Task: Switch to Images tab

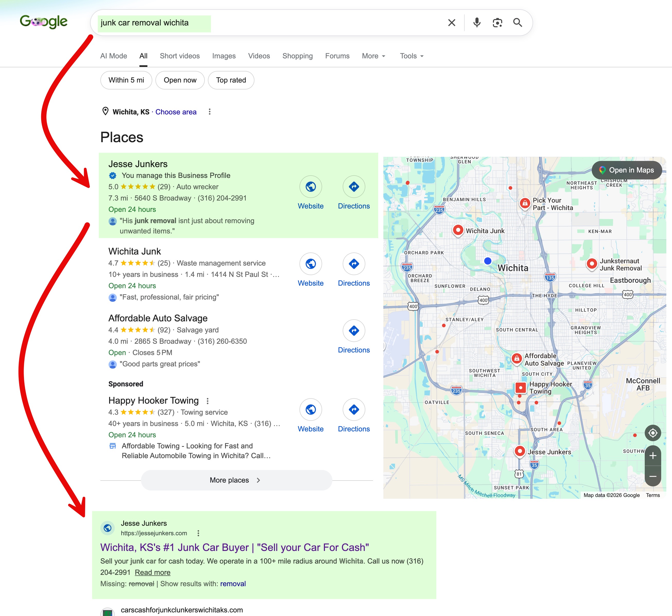Action: coord(224,56)
